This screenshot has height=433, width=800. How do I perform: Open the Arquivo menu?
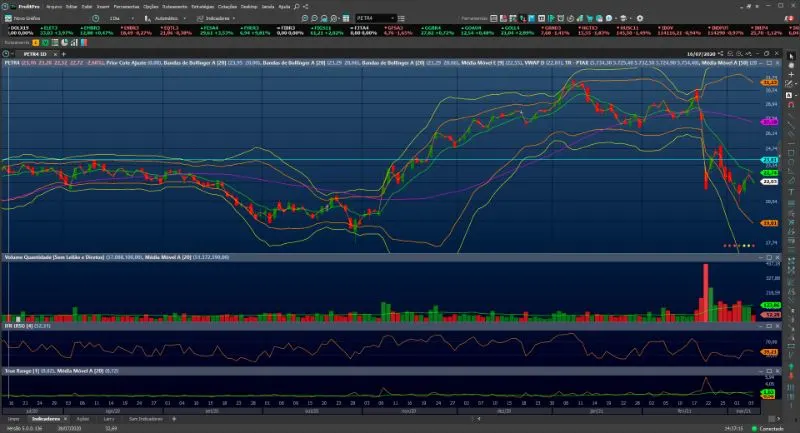point(54,7)
